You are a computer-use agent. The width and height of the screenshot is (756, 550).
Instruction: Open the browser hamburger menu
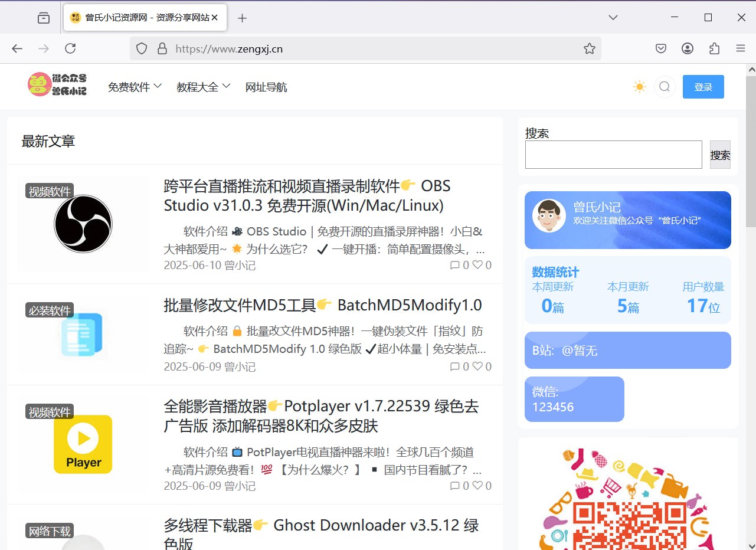(741, 48)
